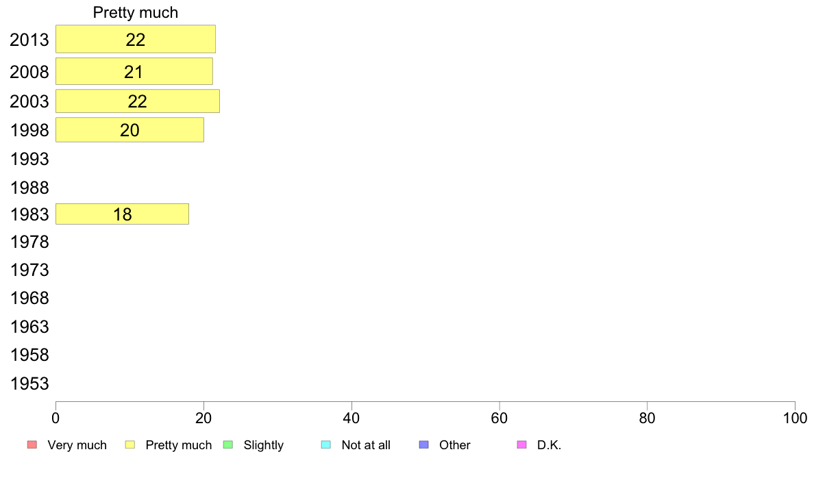The image size is (814, 504).
Task: Click the red Very much legend swatch
Action: (x=32, y=445)
